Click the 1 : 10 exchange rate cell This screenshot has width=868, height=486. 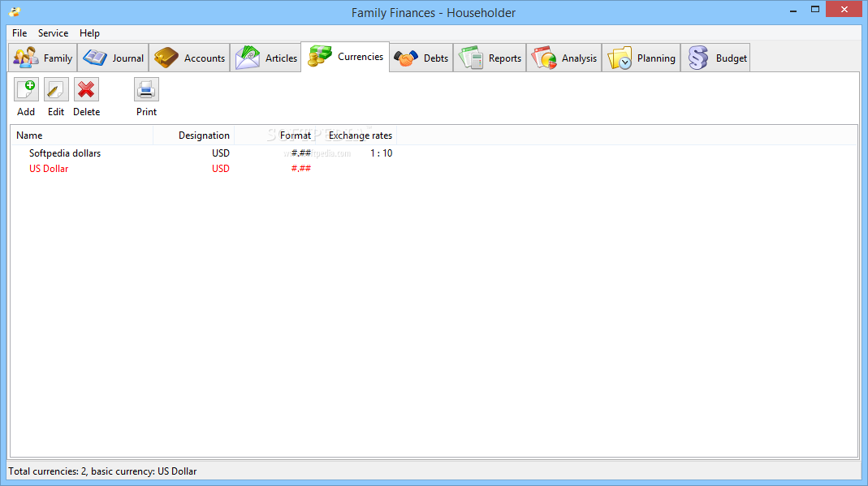(x=382, y=153)
